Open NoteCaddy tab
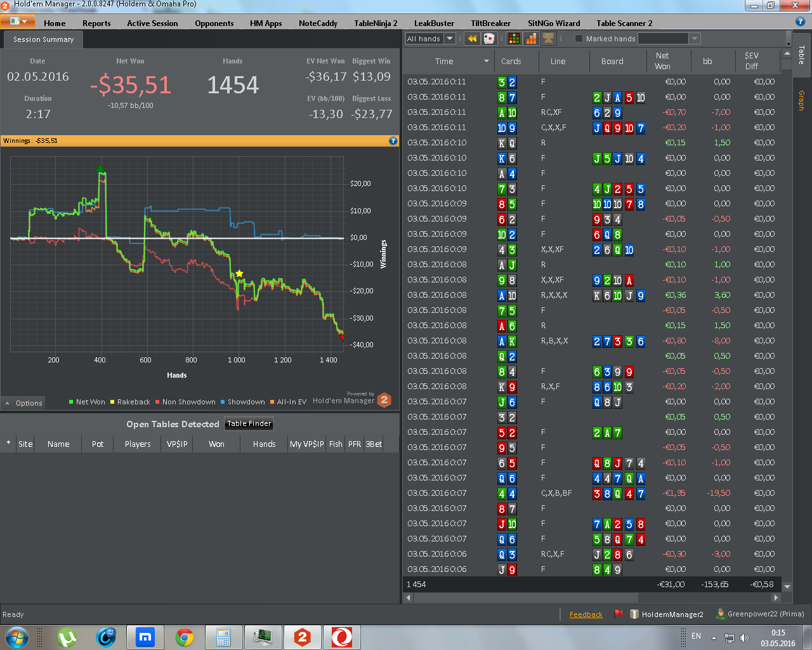 tap(318, 23)
